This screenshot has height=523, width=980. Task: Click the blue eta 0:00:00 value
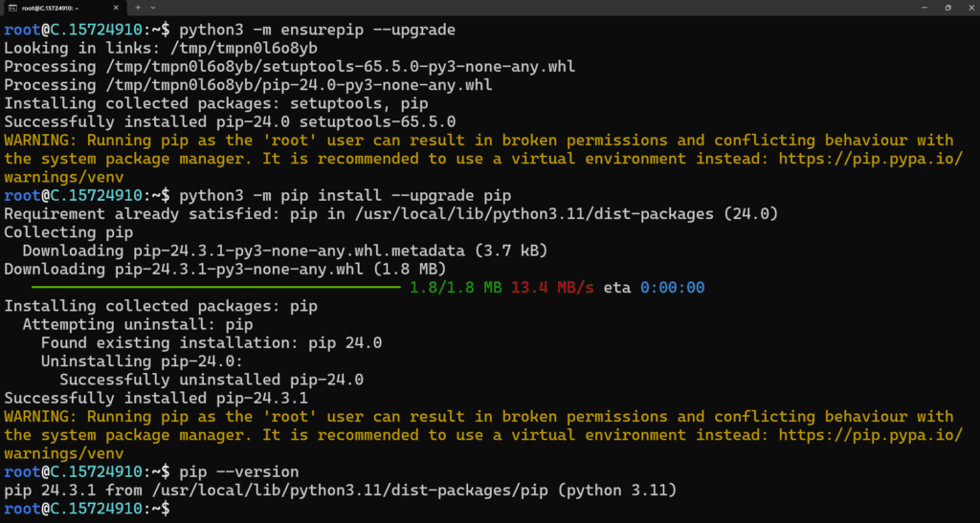(x=672, y=288)
